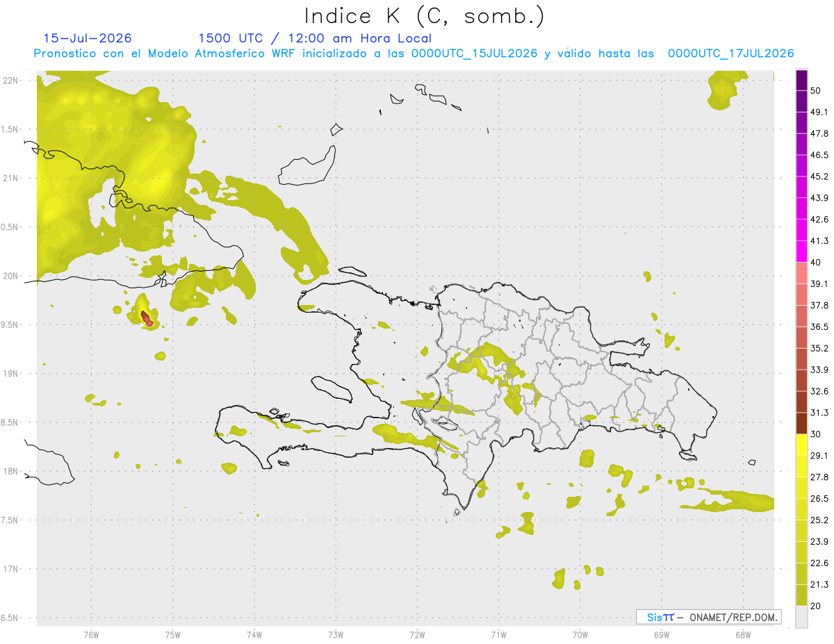Click the legend value 31.3
The width and height of the screenshot is (834, 644).
[819, 413]
